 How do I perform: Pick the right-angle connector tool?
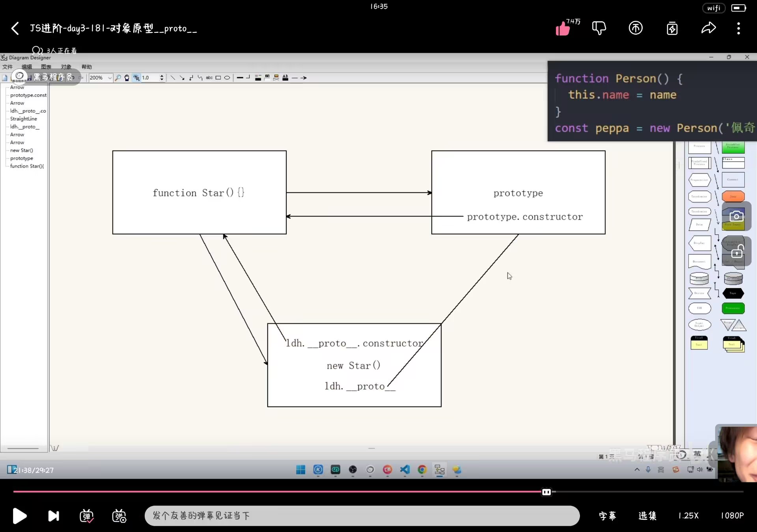(191, 78)
